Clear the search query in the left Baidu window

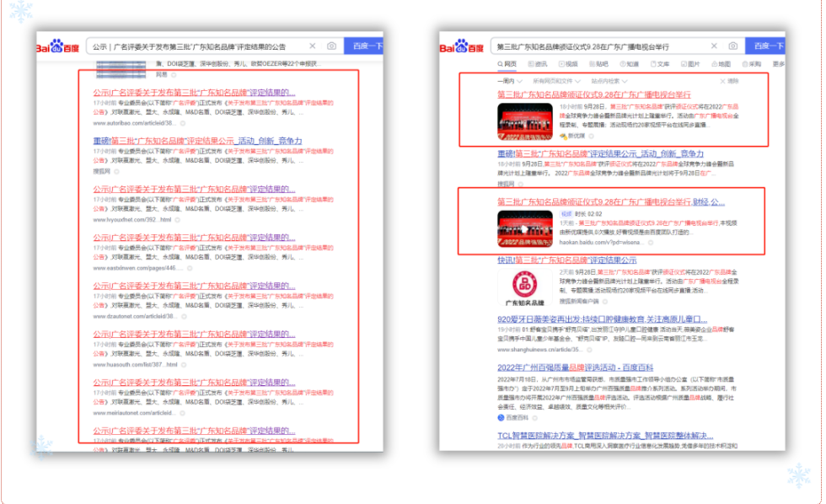[x=313, y=46]
